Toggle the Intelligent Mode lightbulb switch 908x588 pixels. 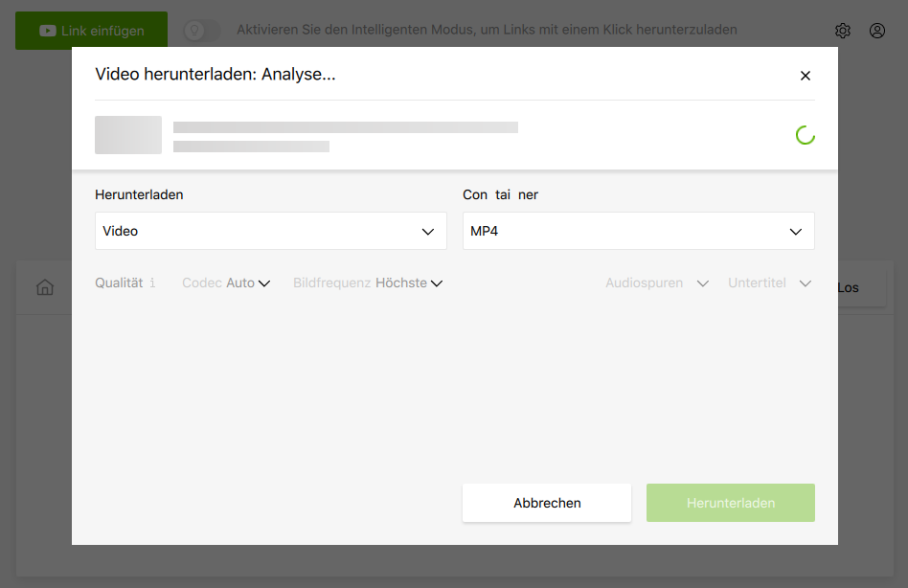[201, 31]
